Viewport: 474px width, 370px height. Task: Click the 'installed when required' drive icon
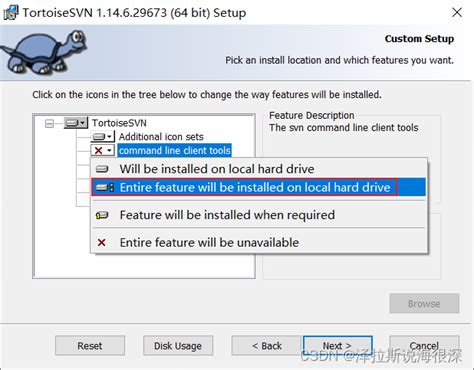(x=102, y=215)
